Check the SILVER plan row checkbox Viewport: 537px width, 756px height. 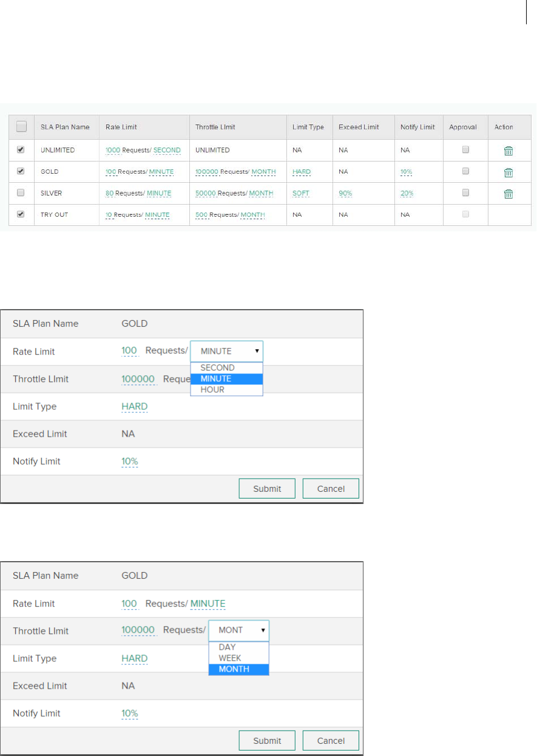point(21,193)
